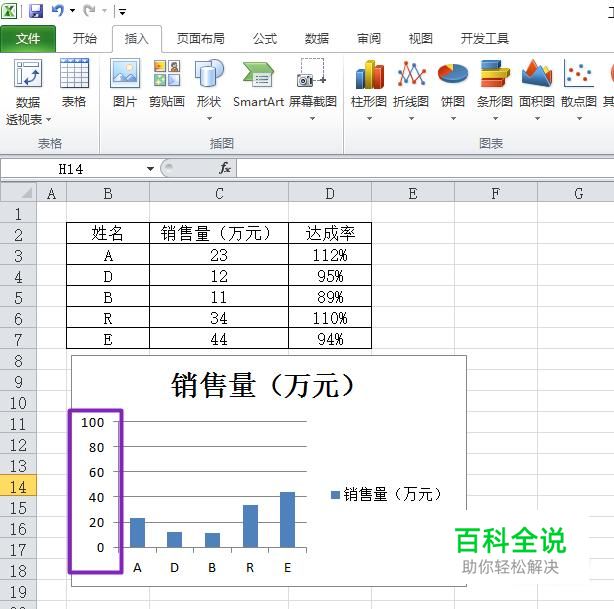Select the legend blue color marker

pos(335,495)
